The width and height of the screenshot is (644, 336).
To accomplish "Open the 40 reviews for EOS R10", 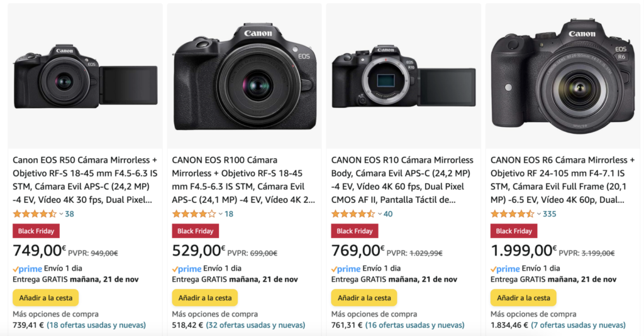I will [x=387, y=214].
